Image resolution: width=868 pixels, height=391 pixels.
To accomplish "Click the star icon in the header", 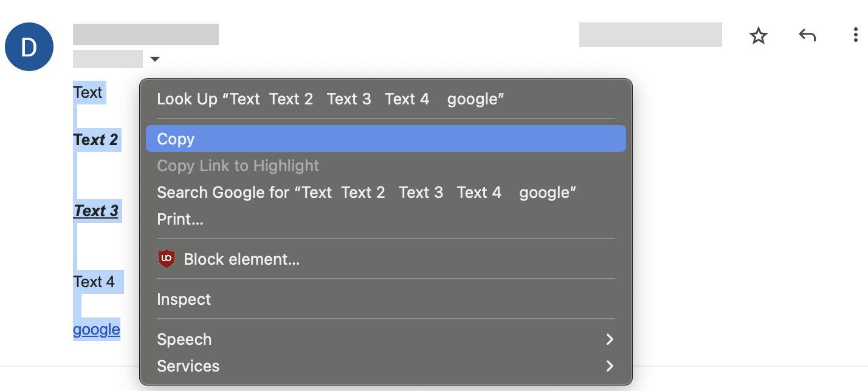I will pos(758,36).
